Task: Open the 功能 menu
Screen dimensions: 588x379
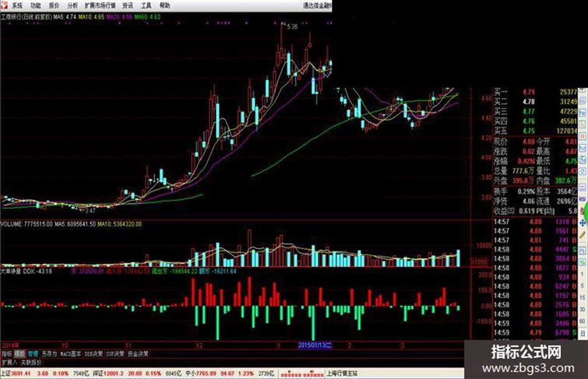Action: [x=35, y=5]
